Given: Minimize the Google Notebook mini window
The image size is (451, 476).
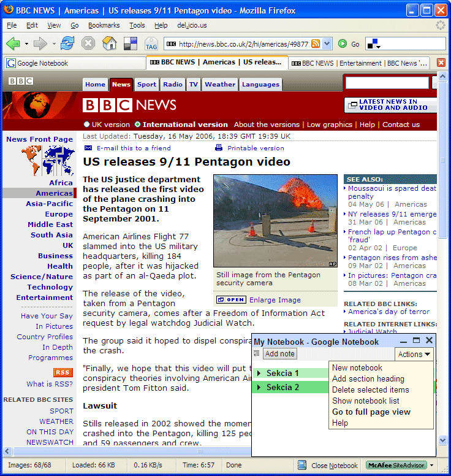Looking at the screenshot, I should 403,341.
